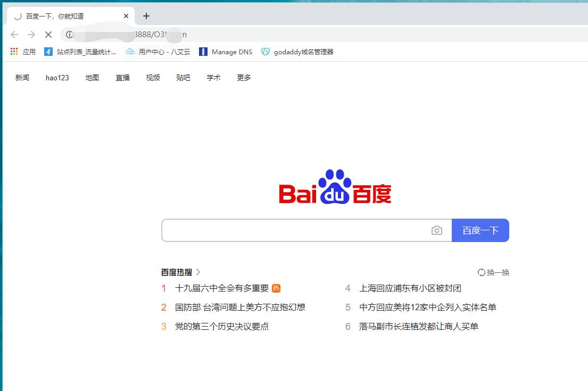Click the browser forward arrow

click(31, 35)
